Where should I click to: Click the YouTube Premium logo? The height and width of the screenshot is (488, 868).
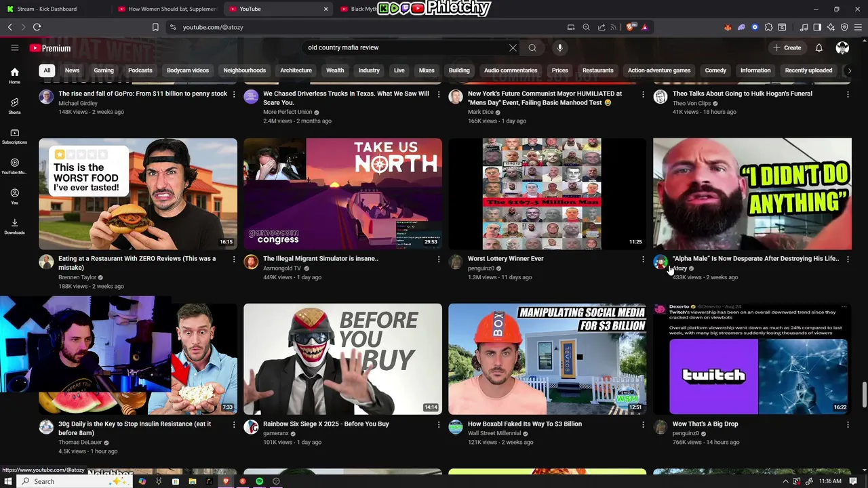(x=50, y=48)
